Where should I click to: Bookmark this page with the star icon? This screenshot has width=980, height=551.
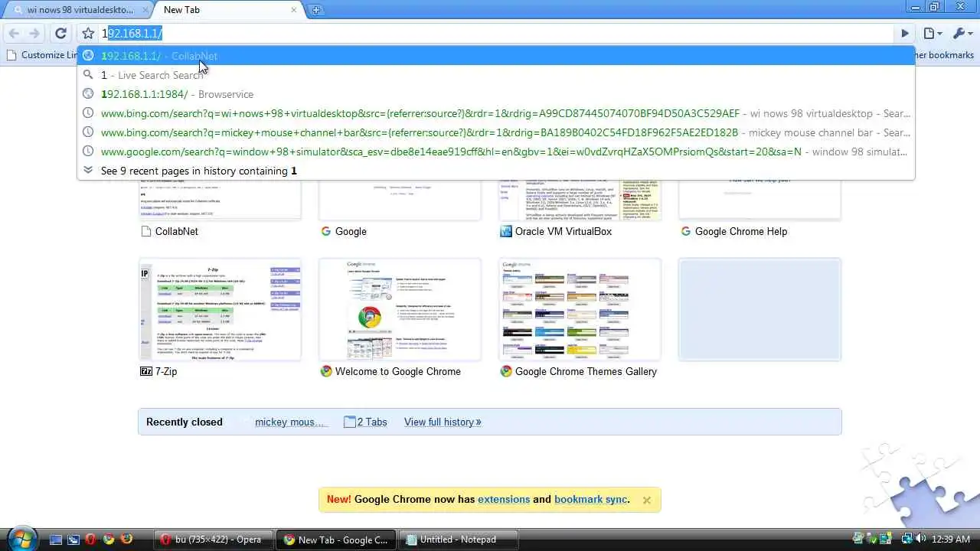88,33
